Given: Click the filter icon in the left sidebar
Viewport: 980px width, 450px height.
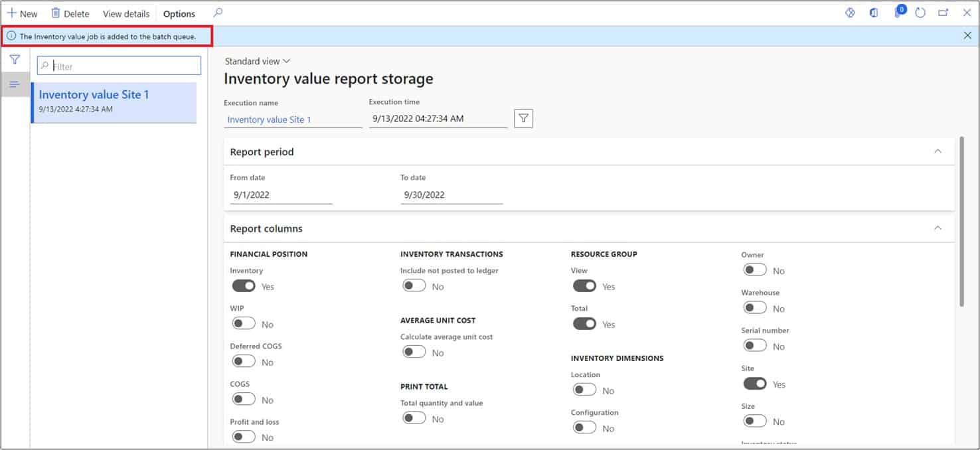Looking at the screenshot, I should pyautogui.click(x=14, y=59).
